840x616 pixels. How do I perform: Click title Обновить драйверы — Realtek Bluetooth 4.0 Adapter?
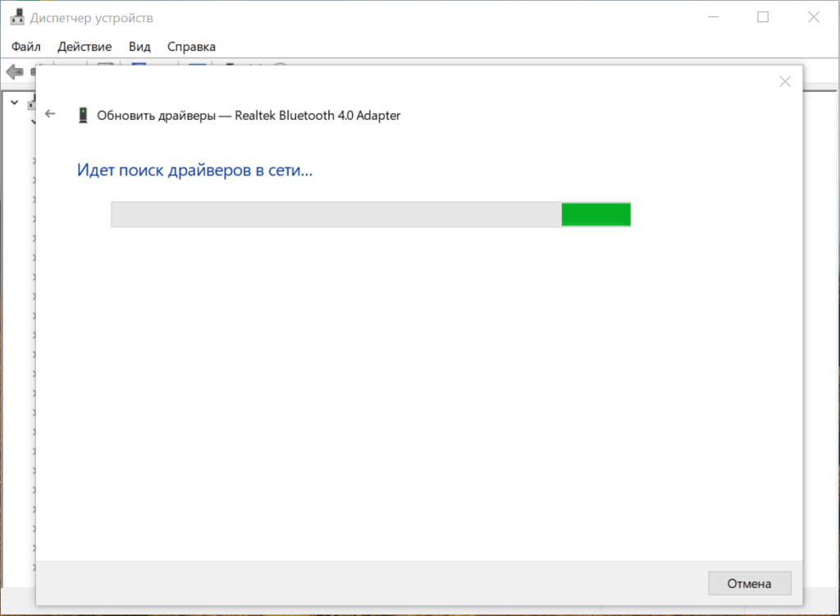click(249, 115)
